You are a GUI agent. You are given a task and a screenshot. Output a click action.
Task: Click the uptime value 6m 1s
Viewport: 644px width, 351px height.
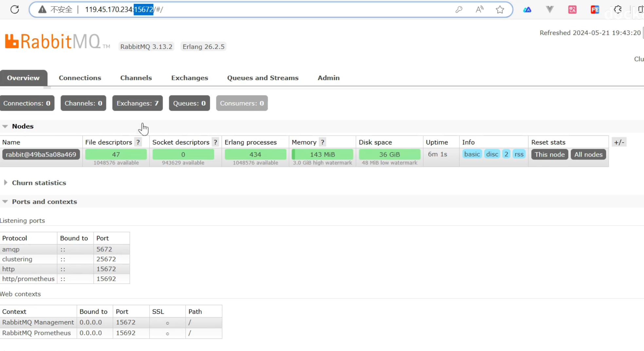437,154
